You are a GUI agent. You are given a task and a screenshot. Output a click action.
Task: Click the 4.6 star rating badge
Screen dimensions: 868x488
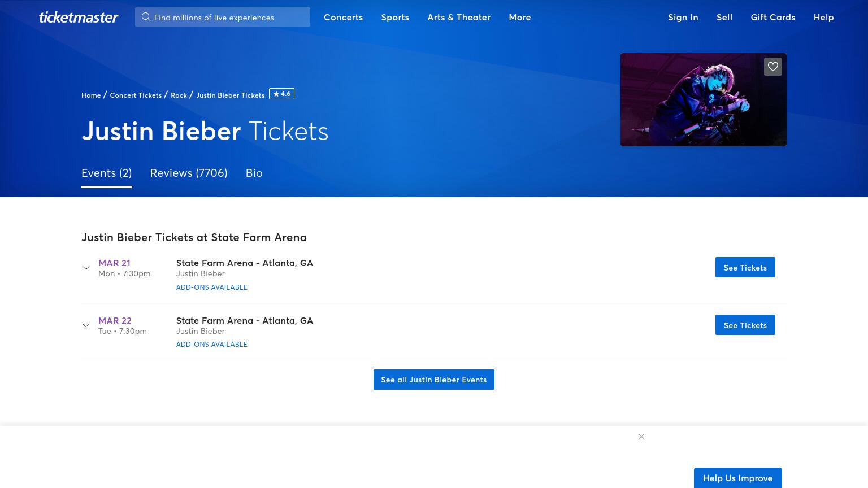click(281, 94)
